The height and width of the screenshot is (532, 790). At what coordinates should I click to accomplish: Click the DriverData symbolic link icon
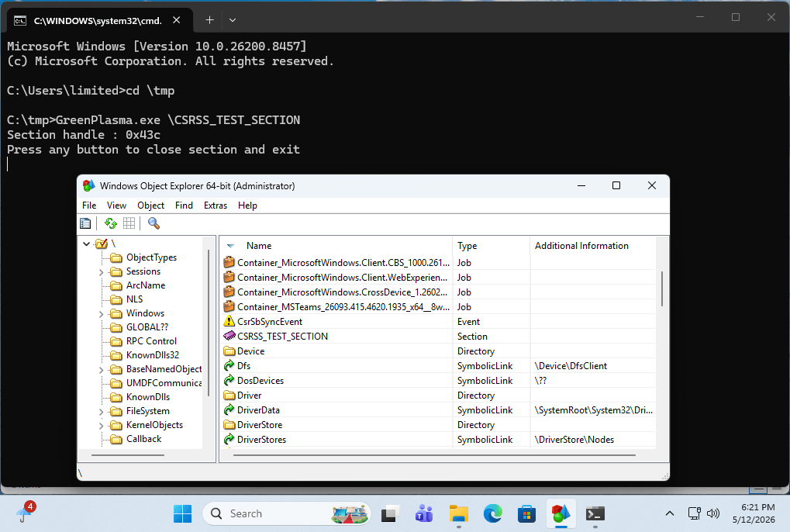229,410
